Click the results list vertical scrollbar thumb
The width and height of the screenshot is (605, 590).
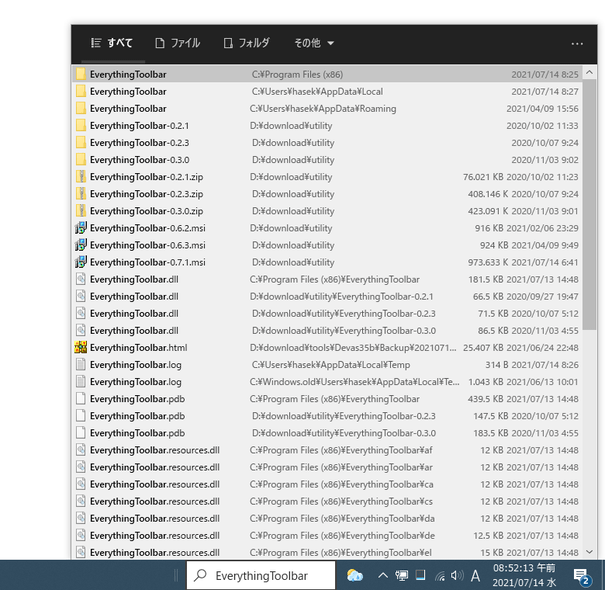point(589,205)
